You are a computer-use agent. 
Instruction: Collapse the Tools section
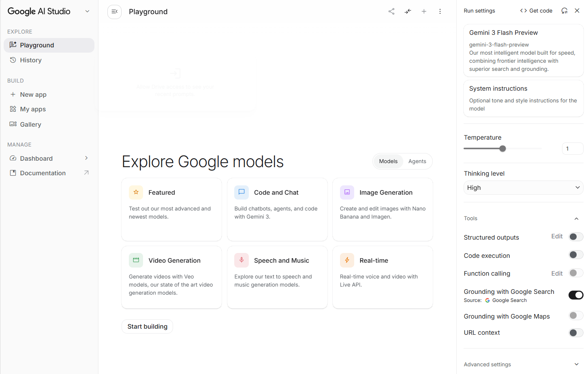[576, 219]
